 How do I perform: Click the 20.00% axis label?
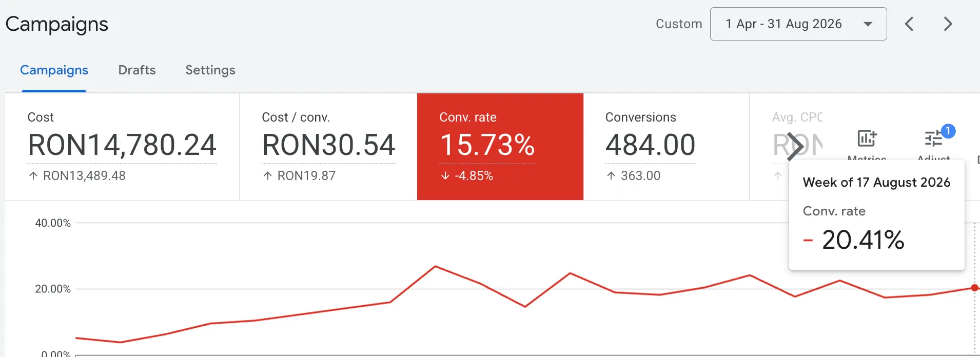[53, 289]
